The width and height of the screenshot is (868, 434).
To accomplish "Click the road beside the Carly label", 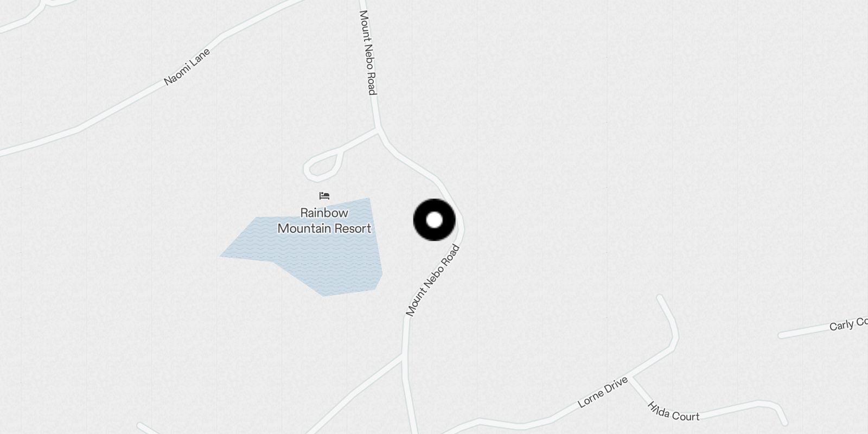I will coord(803,331).
